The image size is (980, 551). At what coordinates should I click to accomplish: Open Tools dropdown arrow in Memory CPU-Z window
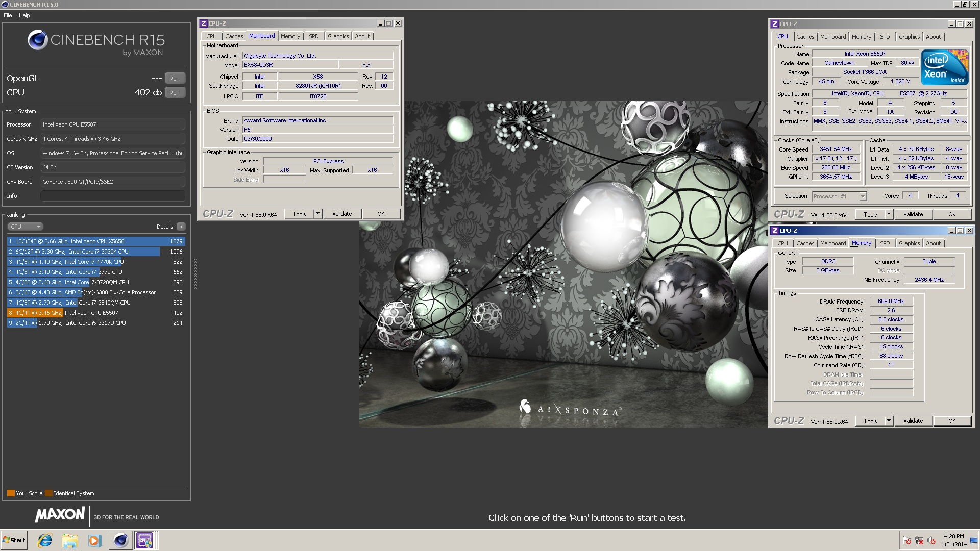pos(889,421)
